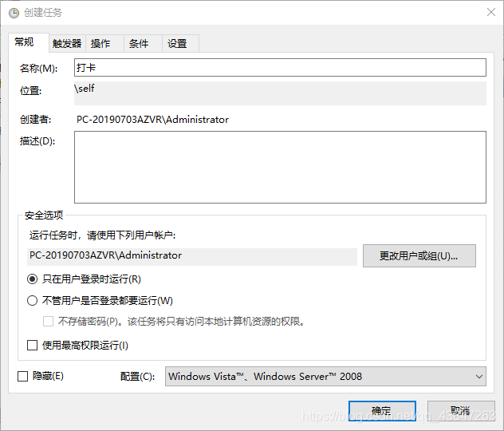Image resolution: width=504 pixels, height=431 pixels.
Task: Toggle the 不存储密码 checkbox
Action: (x=48, y=322)
